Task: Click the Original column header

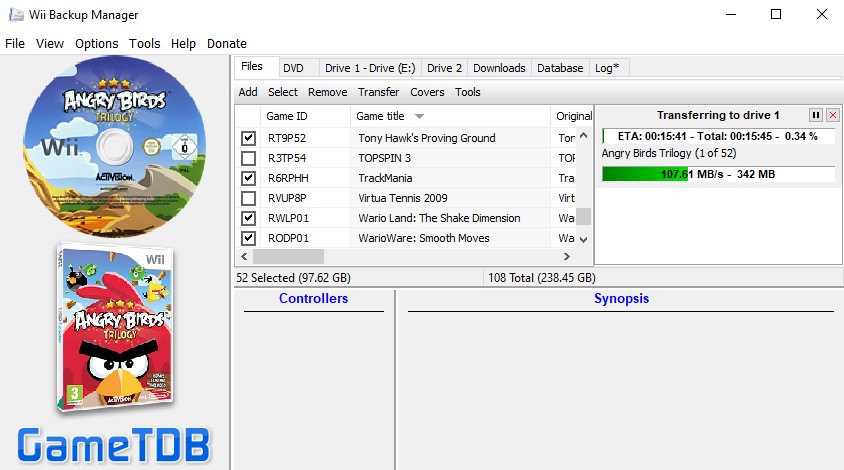Action: (x=572, y=116)
